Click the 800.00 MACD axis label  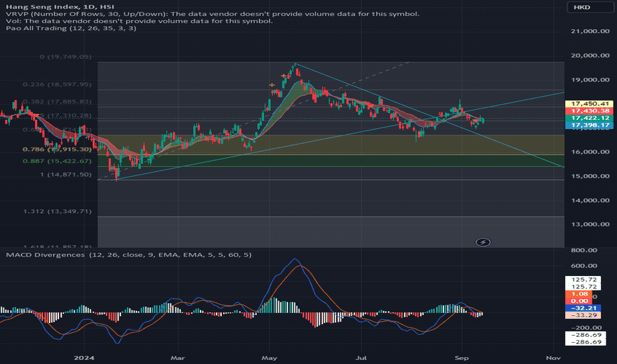coord(584,250)
